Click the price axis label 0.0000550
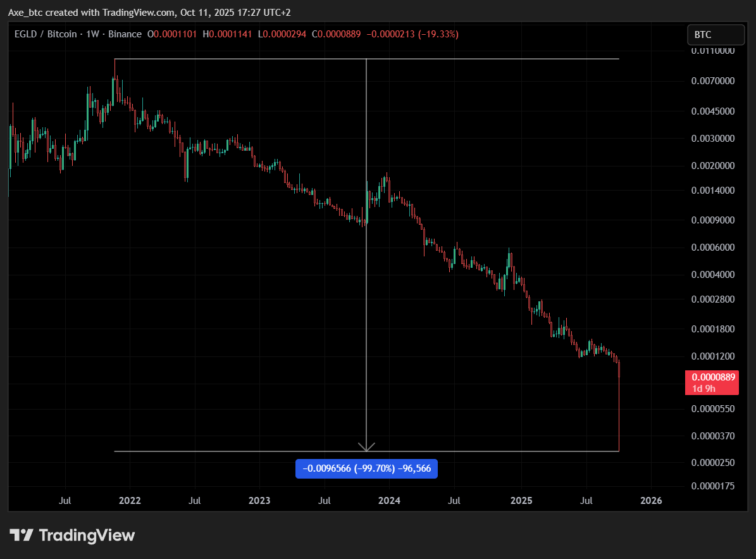The width and height of the screenshot is (756, 559). [713, 409]
